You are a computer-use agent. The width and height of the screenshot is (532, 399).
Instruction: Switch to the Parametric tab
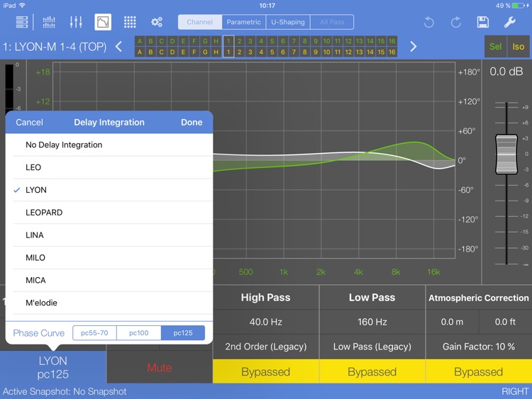244,22
